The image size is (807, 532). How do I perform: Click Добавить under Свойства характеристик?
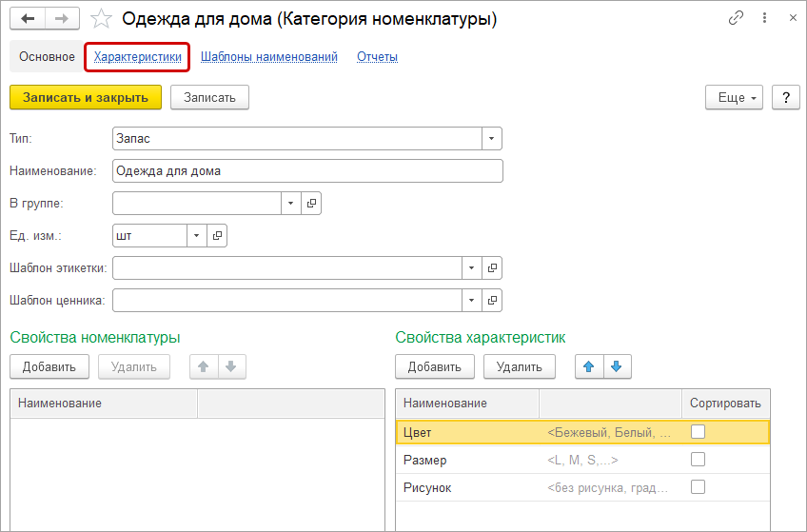click(x=434, y=366)
